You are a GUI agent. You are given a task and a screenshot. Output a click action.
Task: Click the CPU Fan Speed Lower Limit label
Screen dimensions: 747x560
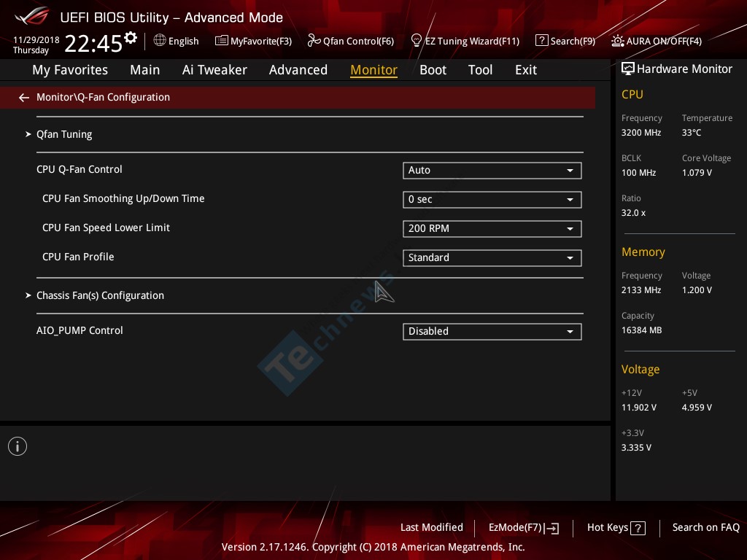(106, 228)
